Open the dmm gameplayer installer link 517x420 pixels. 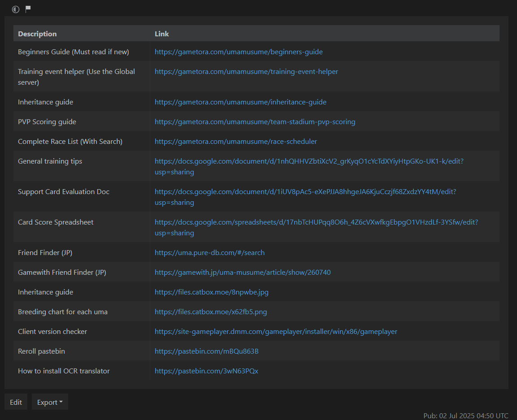click(276, 332)
